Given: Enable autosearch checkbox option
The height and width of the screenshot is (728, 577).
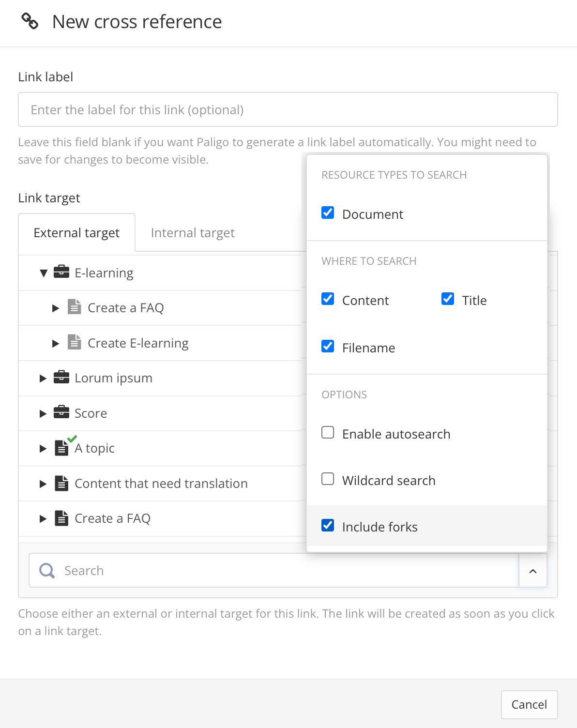Looking at the screenshot, I should pyautogui.click(x=328, y=433).
